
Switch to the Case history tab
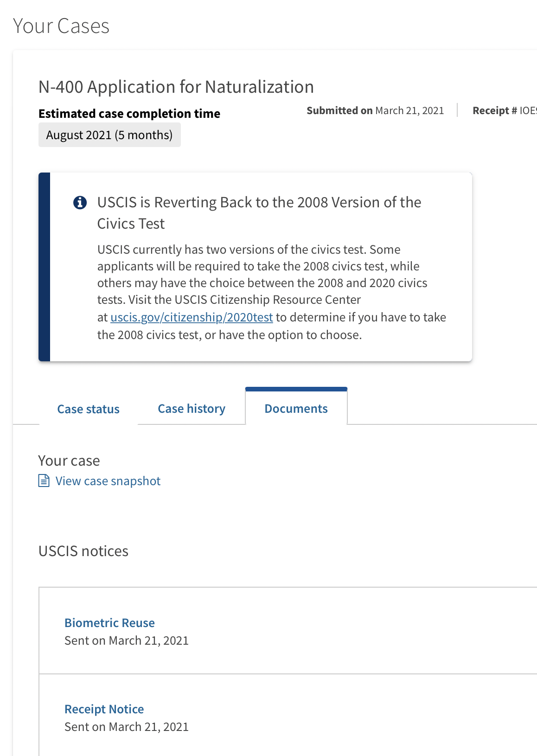[x=192, y=409]
